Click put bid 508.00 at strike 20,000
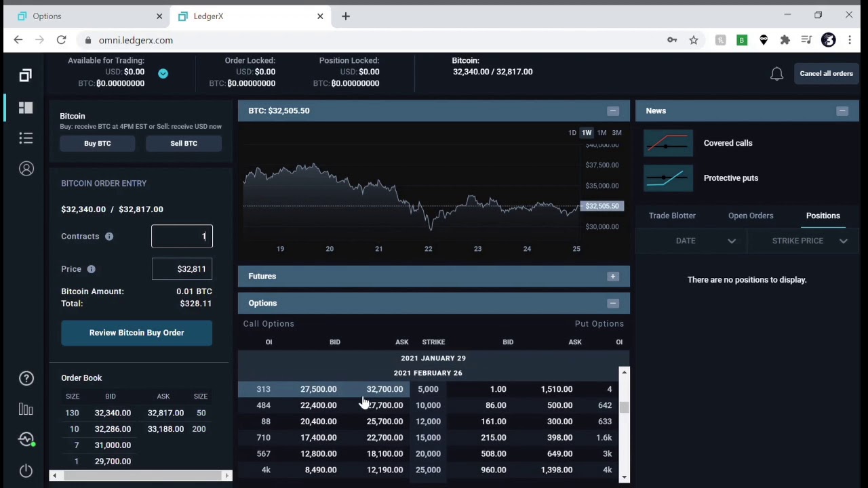Screen dimensions: 868x488 tap(493, 454)
